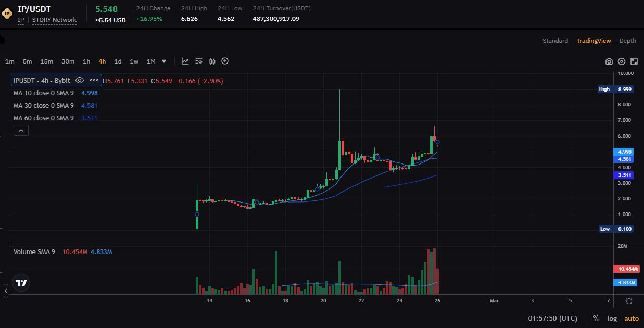Select the candlestick chart style icon
The height and width of the screenshot is (328, 644).
click(212, 61)
